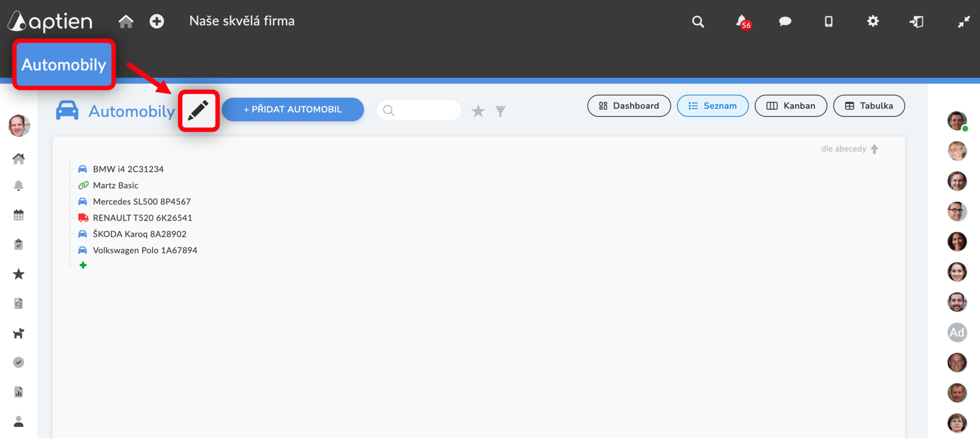The width and height of the screenshot is (980, 439).
Task: Open the calendar icon in left sidebar
Action: pyautogui.click(x=18, y=215)
